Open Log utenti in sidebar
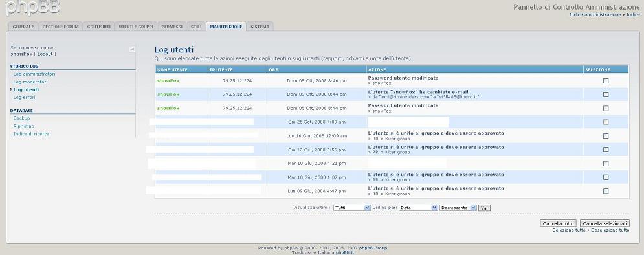Viewport: 644px width, 255px height. pos(26,89)
